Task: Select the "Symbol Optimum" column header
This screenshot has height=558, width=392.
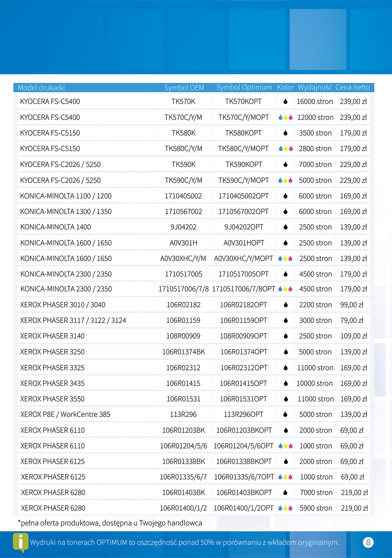Action: pyautogui.click(x=244, y=87)
